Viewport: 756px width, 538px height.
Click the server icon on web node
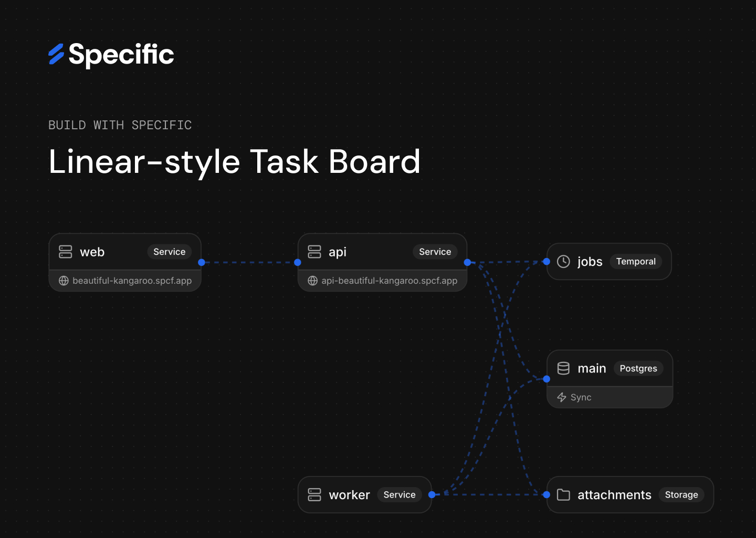tap(66, 252)
